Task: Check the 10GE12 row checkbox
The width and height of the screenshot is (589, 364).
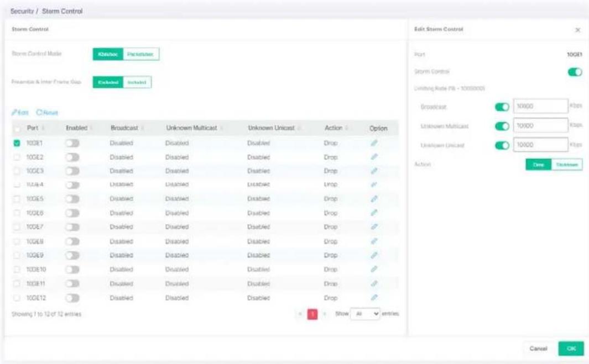Action: pos(17,298)
